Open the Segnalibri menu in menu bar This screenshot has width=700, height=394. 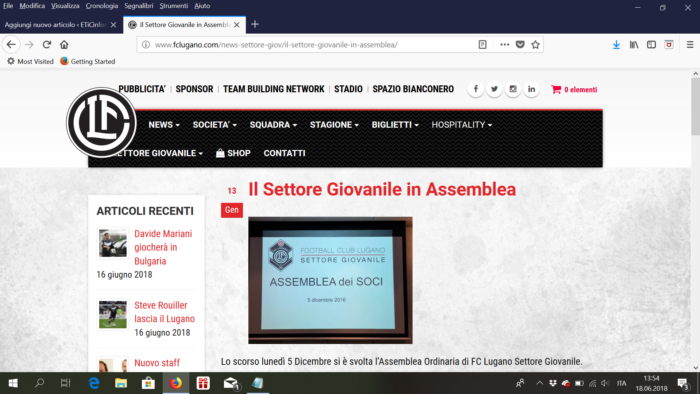138,6
